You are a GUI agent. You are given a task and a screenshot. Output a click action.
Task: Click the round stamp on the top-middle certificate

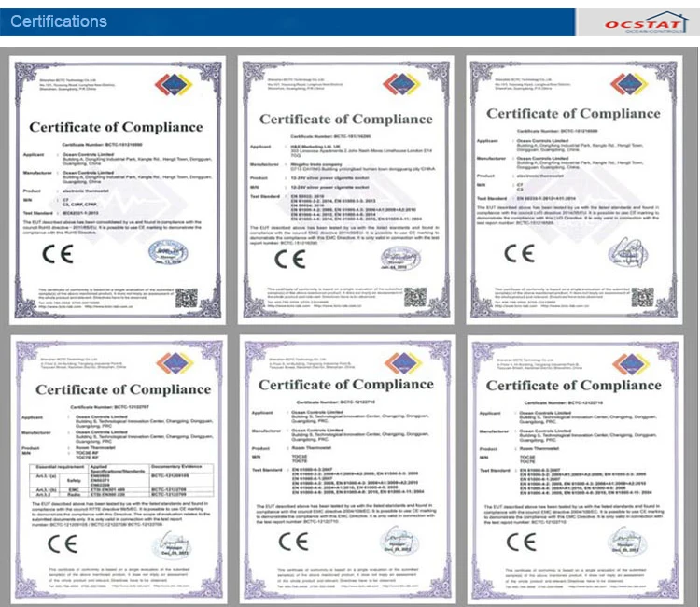[x=402, y=259]
